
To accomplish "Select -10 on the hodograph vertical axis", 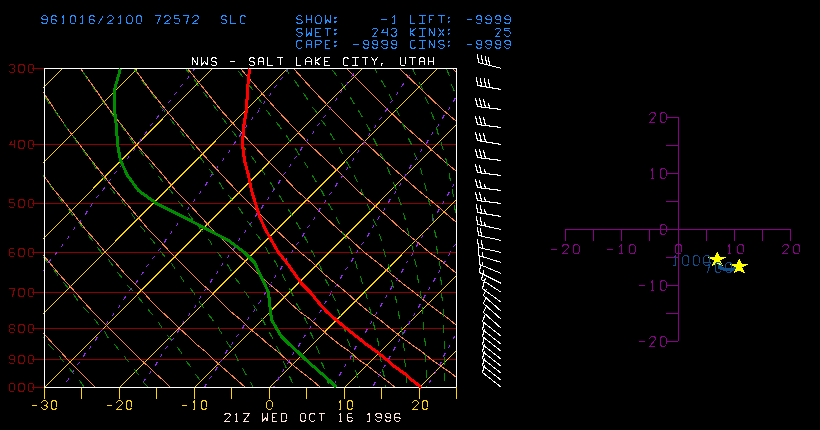I will click(x=653, y=286).
